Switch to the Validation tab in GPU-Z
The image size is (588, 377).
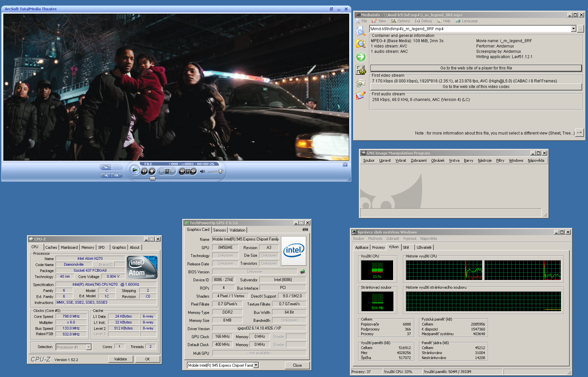(x=237, y=230)
